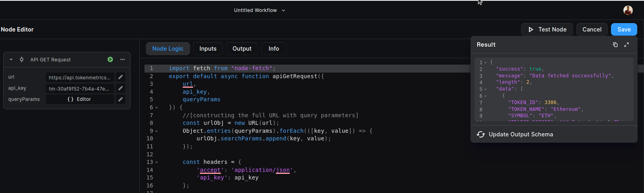The image size is (644, 193).
Task: Run the API GET Request node
Action: [x=110, y=59]
